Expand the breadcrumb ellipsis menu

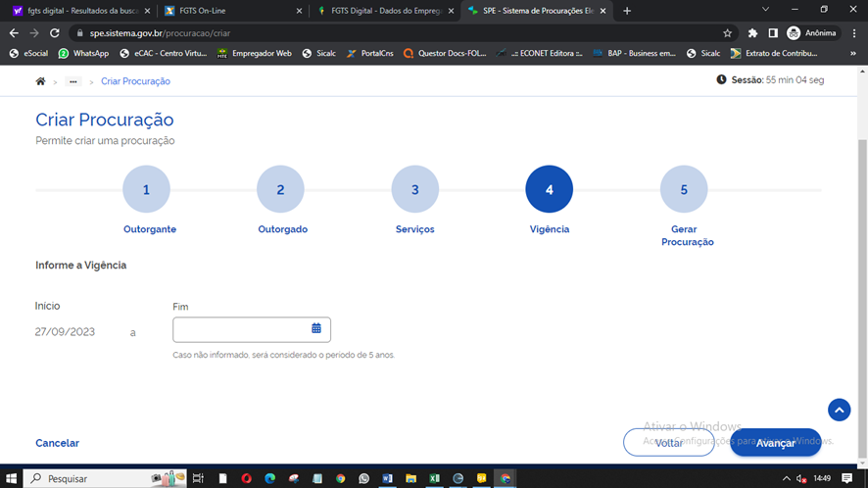tap(72, 81)
